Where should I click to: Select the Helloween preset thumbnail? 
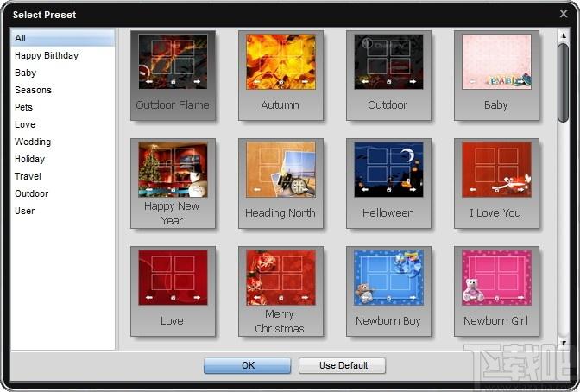pyautogui.click(x=388, y=184)
